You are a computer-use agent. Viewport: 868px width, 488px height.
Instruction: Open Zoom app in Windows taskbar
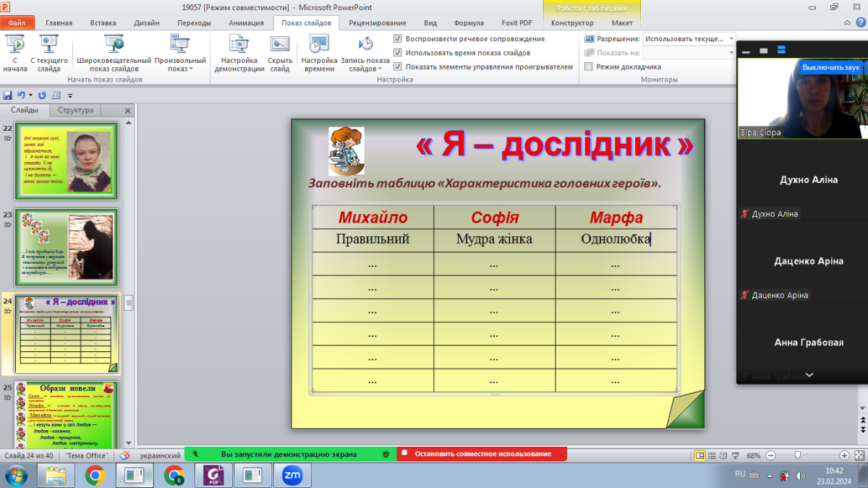coord(292,474)
